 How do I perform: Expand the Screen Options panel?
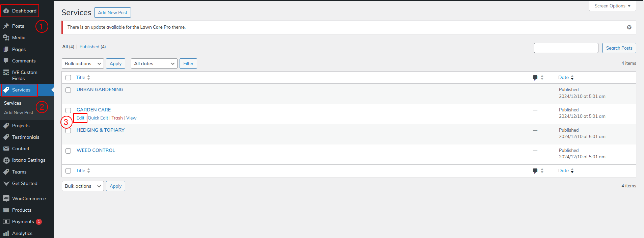coord(612,6)
